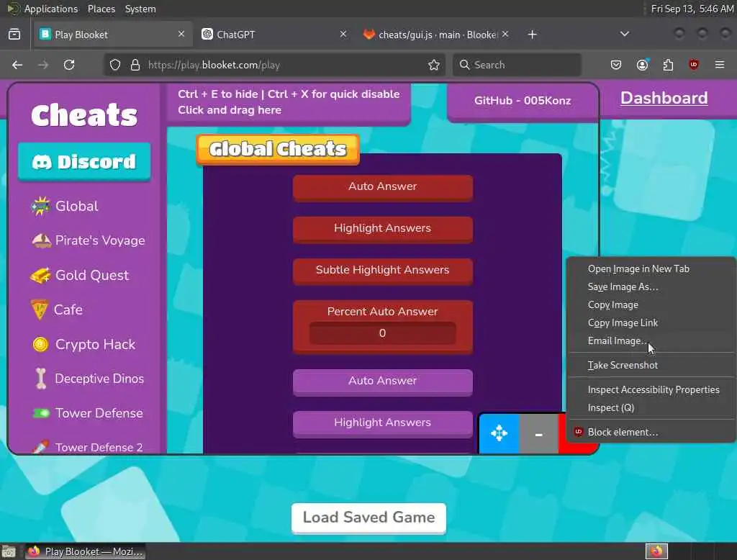The height and width of the screenshot is (560, 737).
Task: Choose Copy Image from context menu
Action: [x=651, y=304]
